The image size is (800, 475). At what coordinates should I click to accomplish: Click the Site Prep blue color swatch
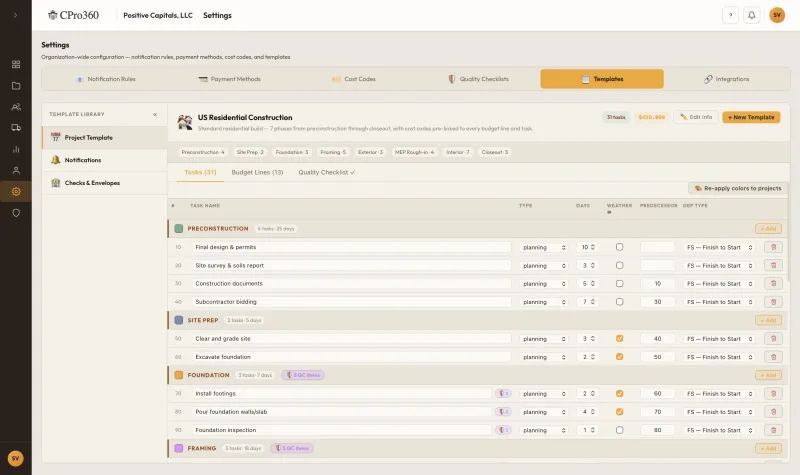click(x=179, y=320)
